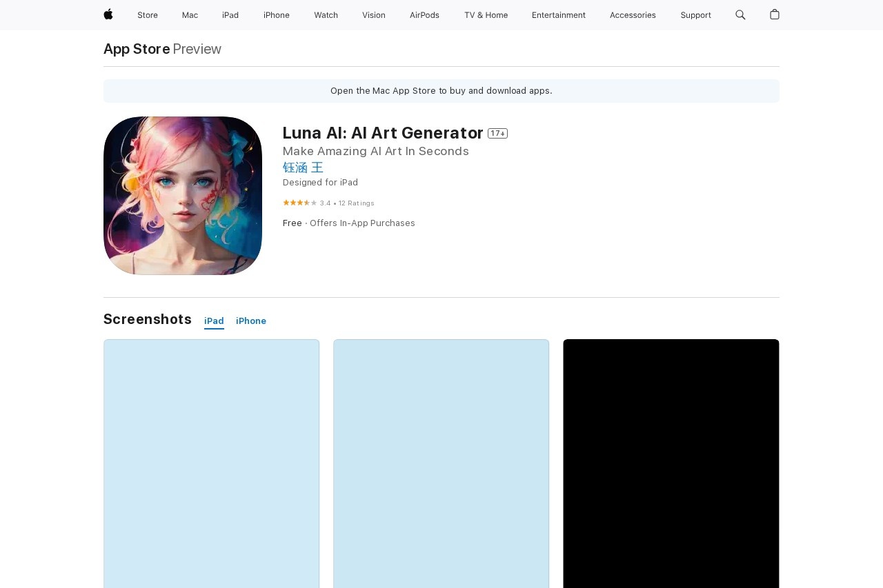Screen dimensions: 883x588
Task: Open the Support menu item
Action: tap(695, 15)
